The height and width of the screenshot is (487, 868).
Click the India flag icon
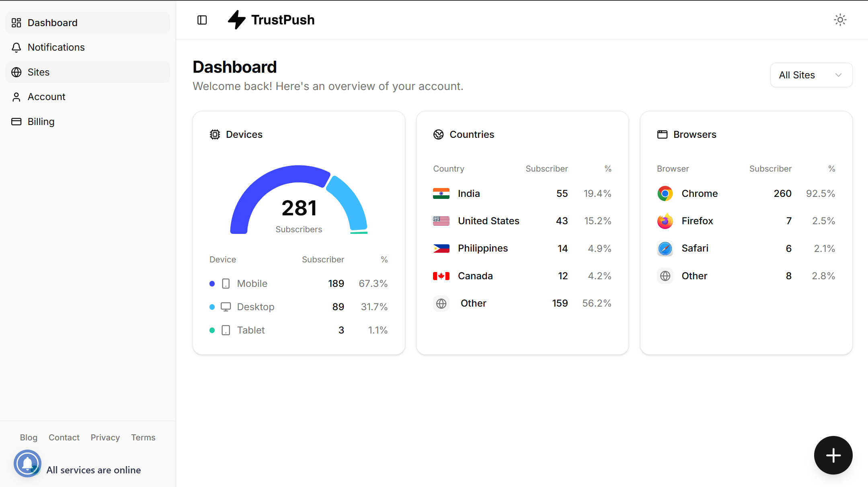pyautogui.click(x=441, y=194)
